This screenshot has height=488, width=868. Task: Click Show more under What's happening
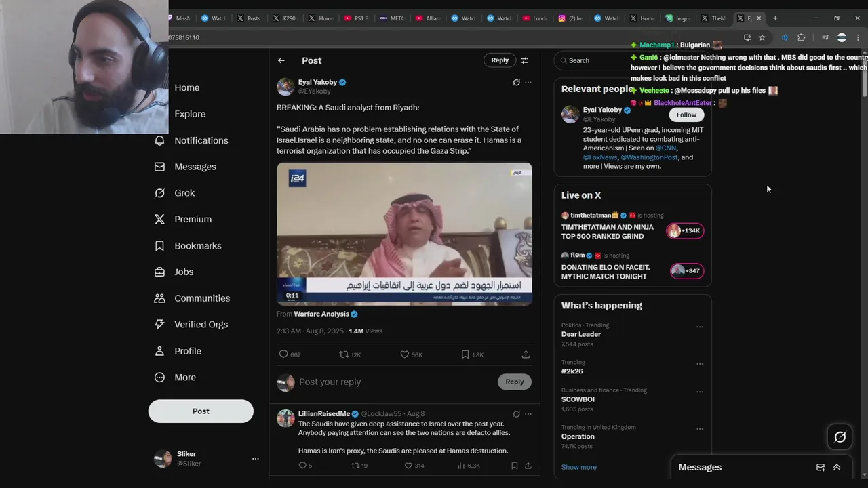(578, 467)
